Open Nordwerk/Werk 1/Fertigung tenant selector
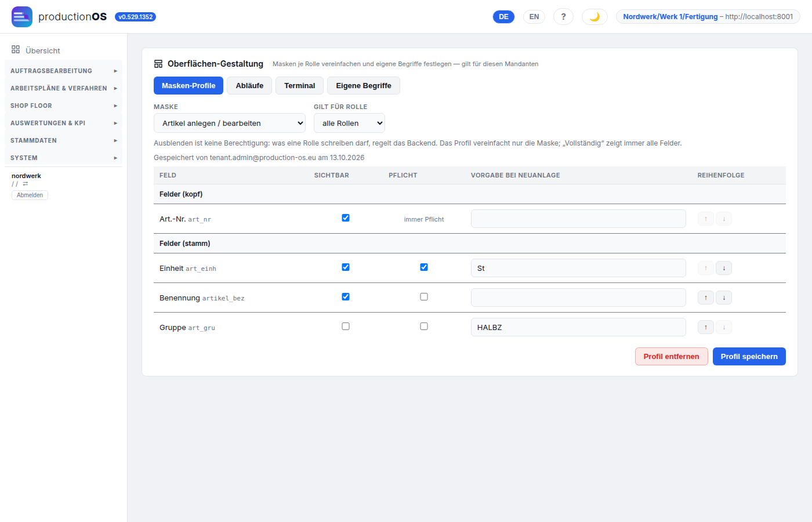 [x=708, y=17]
